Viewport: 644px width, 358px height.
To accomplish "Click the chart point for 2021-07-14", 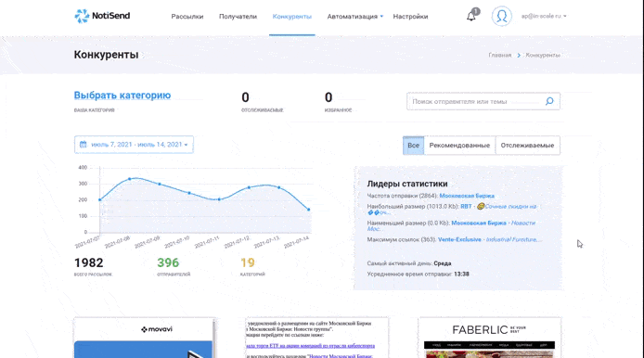I will click(x=309, y=210).
